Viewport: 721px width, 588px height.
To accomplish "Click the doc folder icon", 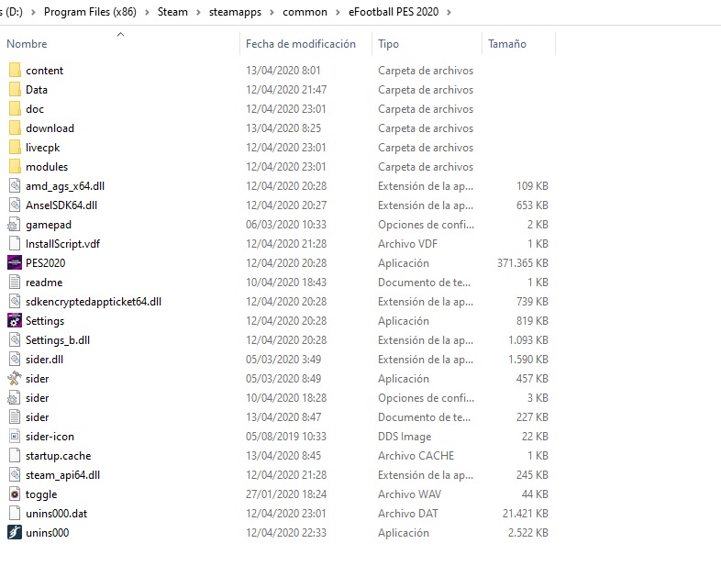I will coord(15,109).
